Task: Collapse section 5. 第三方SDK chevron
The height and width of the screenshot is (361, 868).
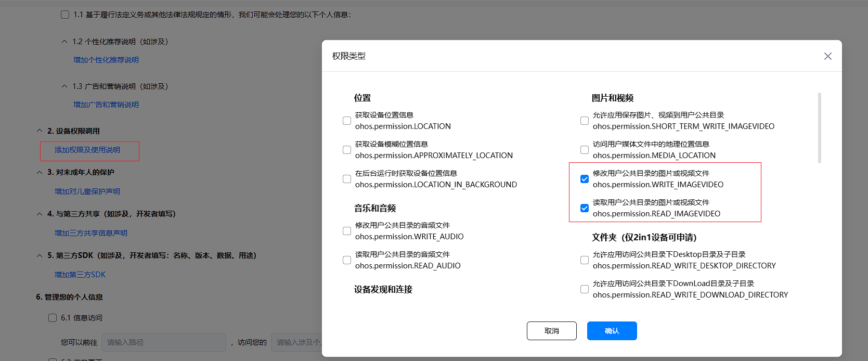Action: coord(40,255)
